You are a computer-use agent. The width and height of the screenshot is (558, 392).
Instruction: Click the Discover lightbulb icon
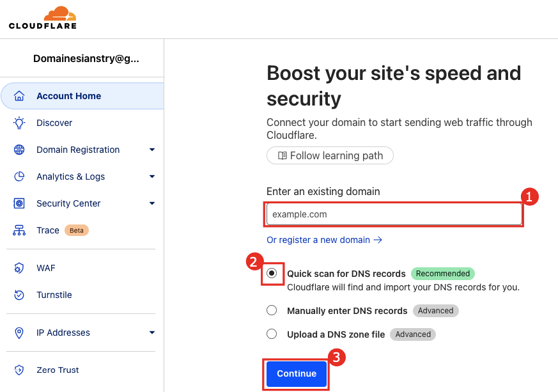point(19,123)
